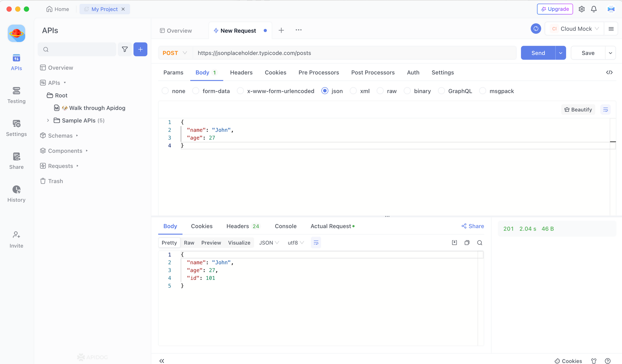Viewport: 622px width, 364px height.
Task: Open Walk through Apidog document
Action: (x=90, y=108)
